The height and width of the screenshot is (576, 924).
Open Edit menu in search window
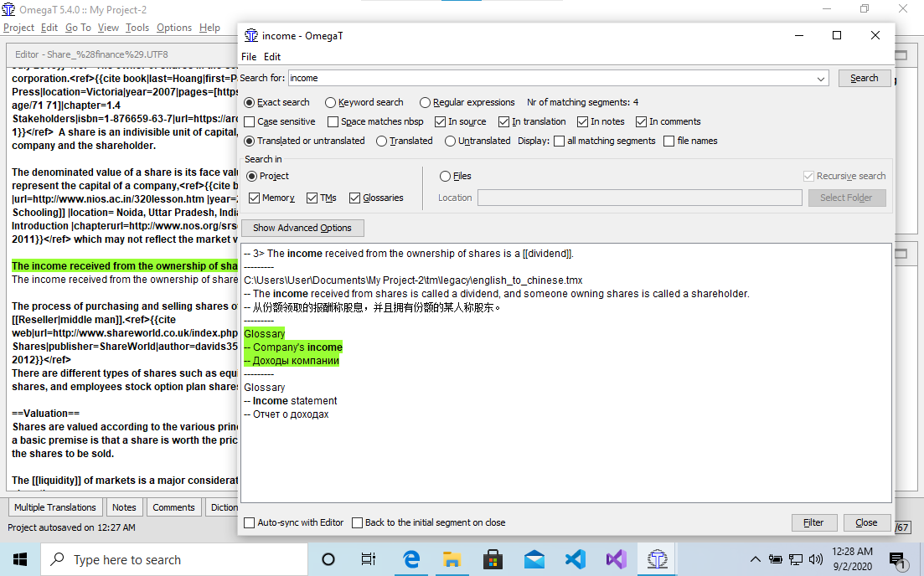pos(271,57)
